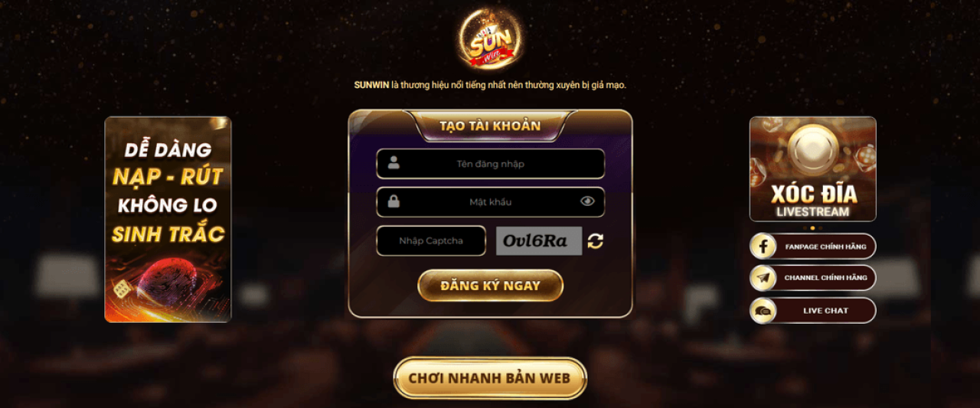Toggle password visibility with eye icon
Screen dimensions: 980x408
pos(587,201)
